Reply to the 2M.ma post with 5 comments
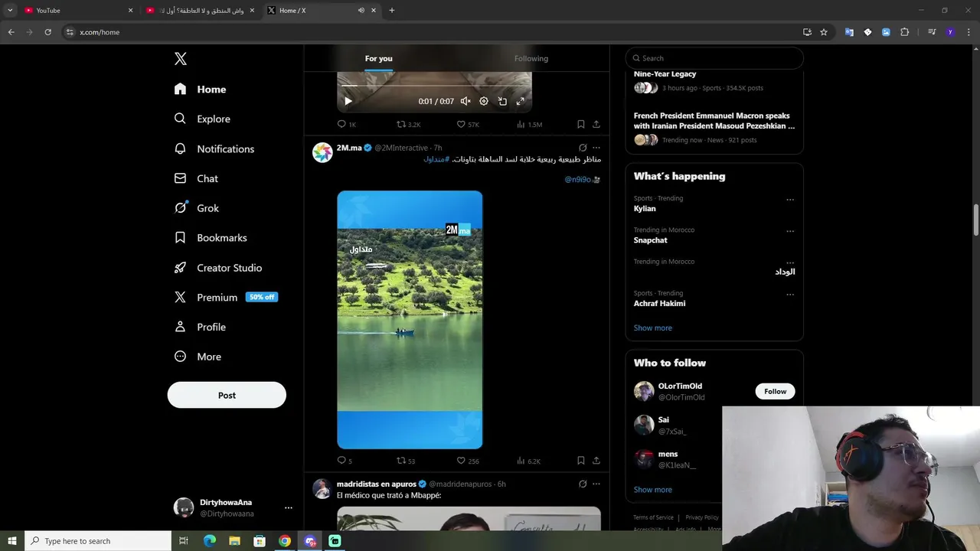 [x=345, y=461]
